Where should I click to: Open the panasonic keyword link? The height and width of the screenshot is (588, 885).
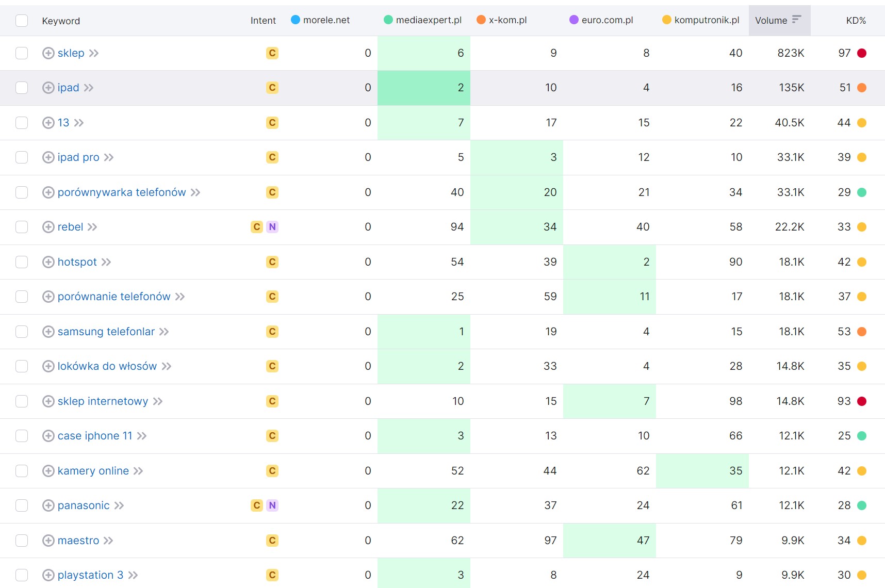84,505
